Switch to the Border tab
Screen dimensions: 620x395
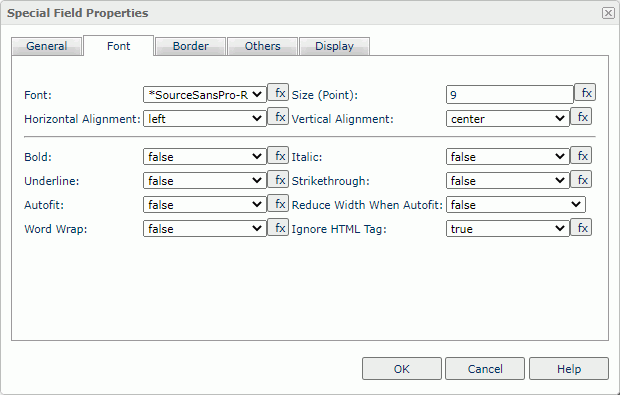pyautogui.click(x=191, y=46)
